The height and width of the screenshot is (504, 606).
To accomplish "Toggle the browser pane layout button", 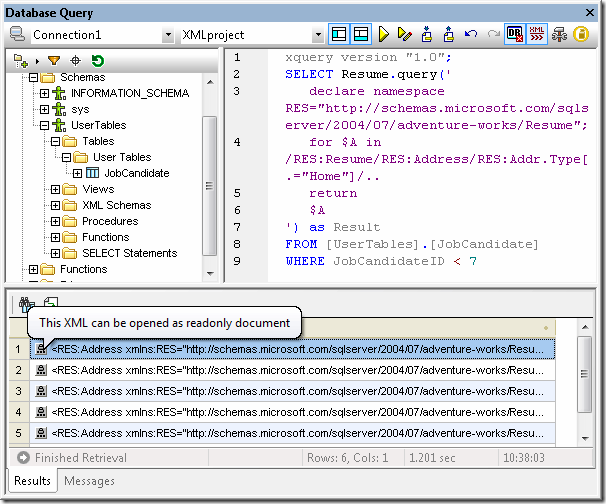I will point(340,34).
